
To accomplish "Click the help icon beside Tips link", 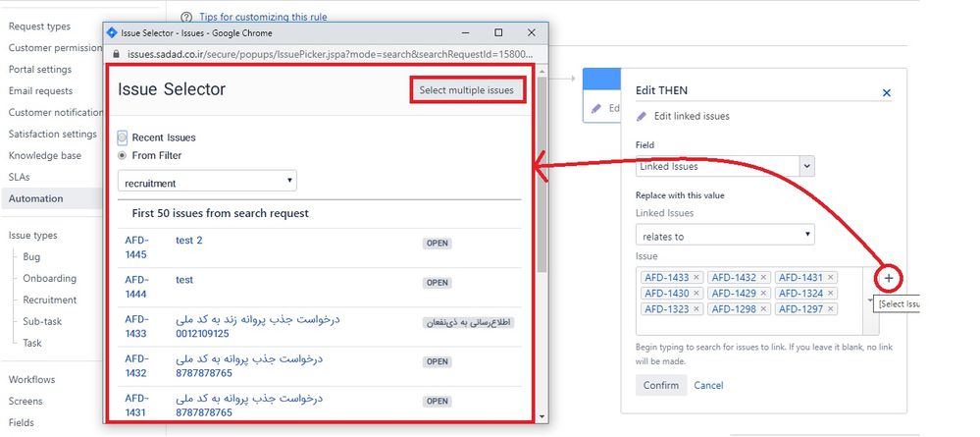I will [x=185, y=17].
